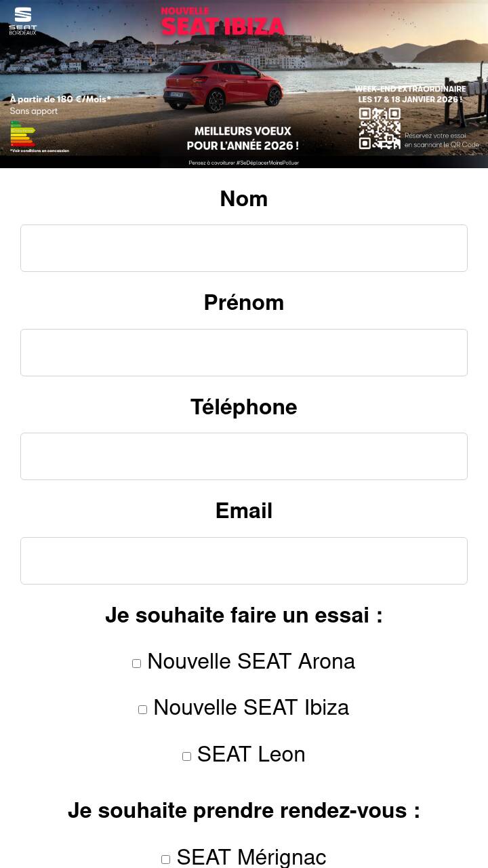Viewport: 488px width, 868px height.
Task: Select the Téléphone input field
Action: tap(244, 456)
